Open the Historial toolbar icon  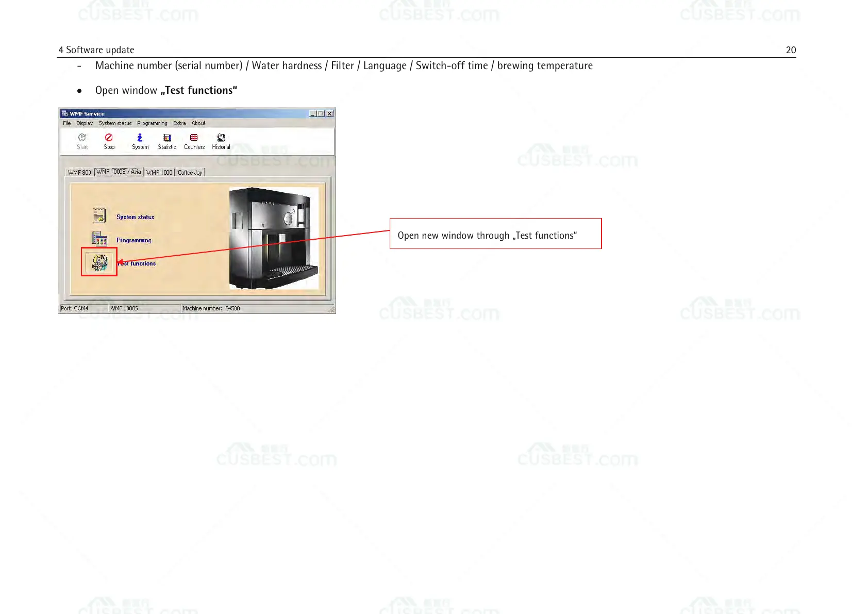point(221,138)
